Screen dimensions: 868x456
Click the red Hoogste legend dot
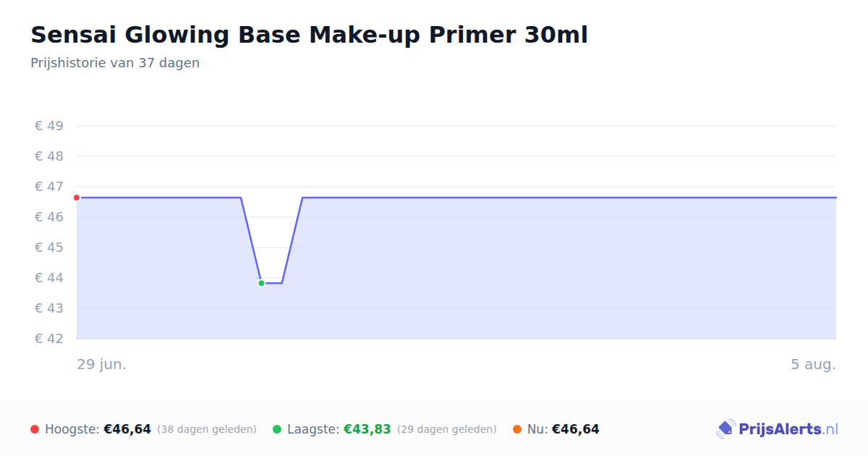pos(35,429)
